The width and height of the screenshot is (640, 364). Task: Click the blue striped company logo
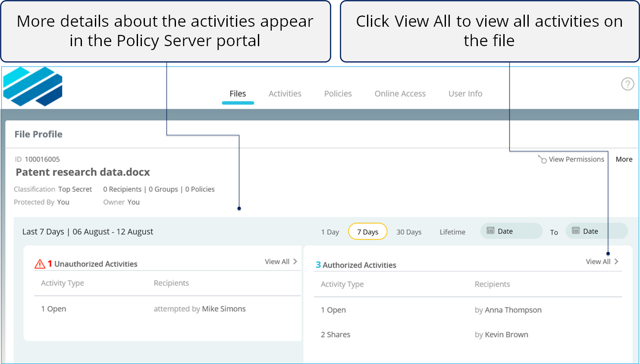[x=33, y=87]
